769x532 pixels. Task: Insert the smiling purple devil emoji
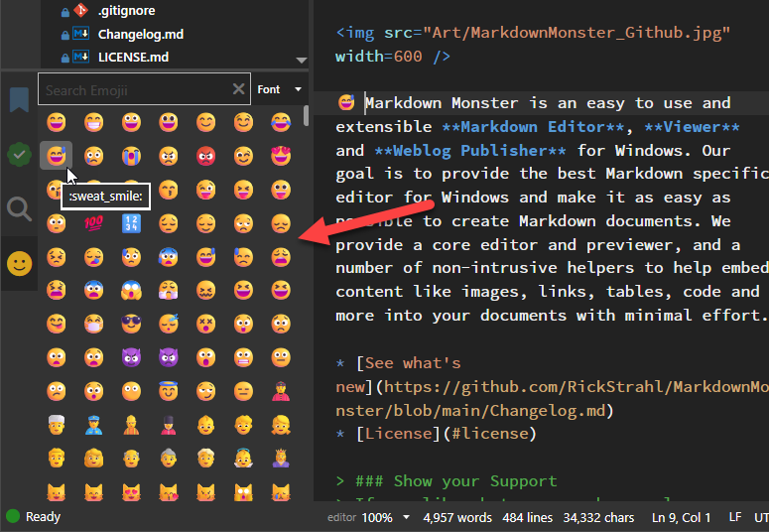point(131,357)
